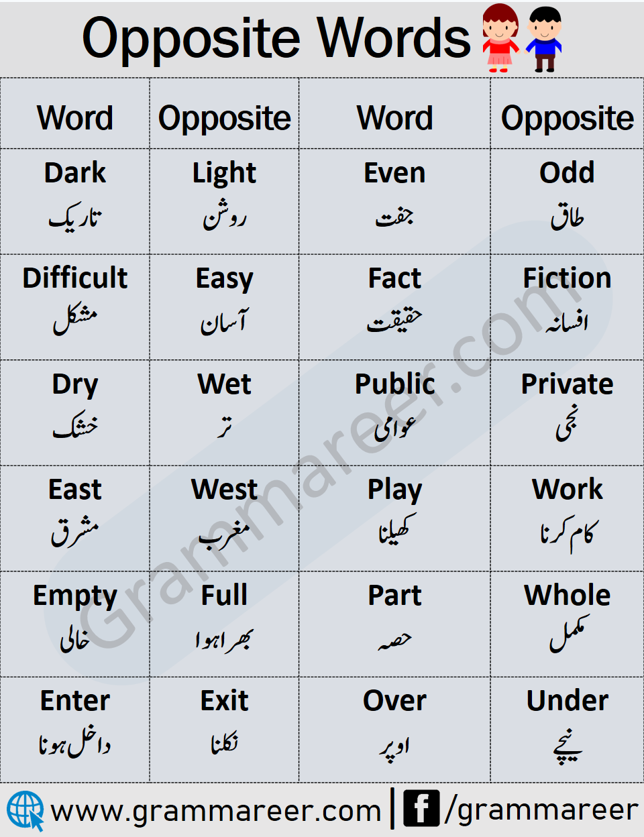Click the girl cartoon character
The width and height of the screenshot is (644, 837).
tap(500, 38)
